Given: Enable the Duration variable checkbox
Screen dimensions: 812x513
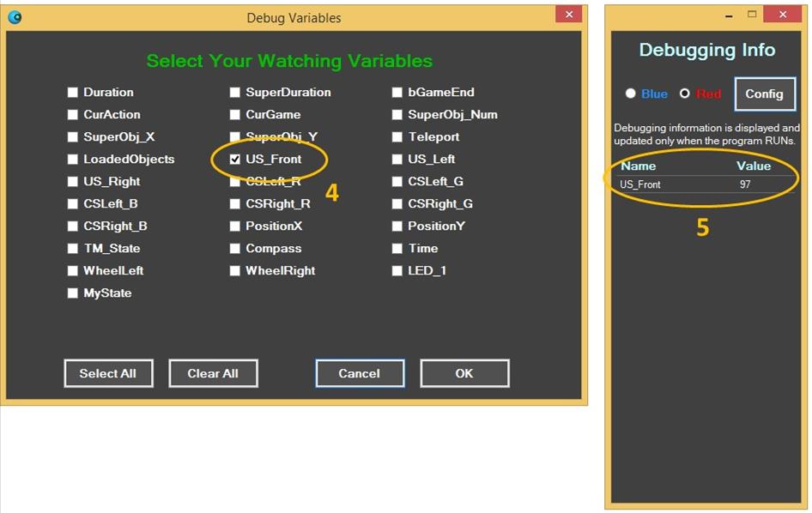Looking at the screenshot, I should (x=73, y=93).
